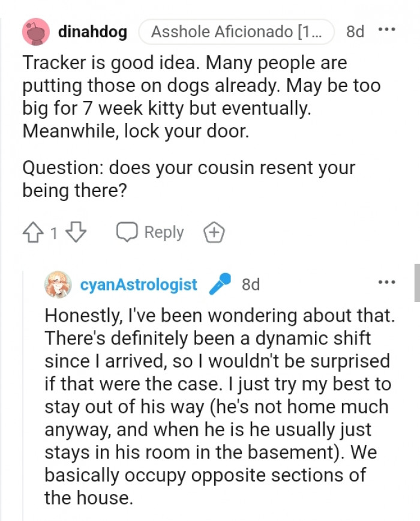
Task: Give an award with the plus badge icon
Action: tap(214, 232)
